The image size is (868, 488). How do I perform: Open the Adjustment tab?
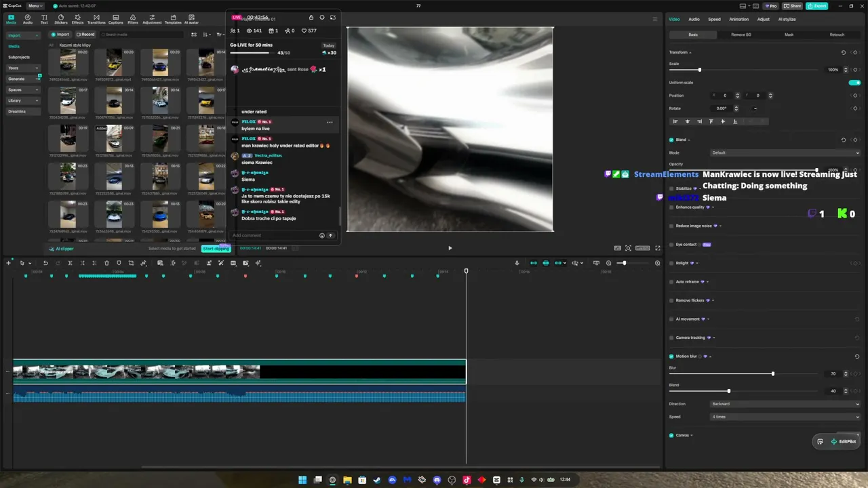coord(152,19)
